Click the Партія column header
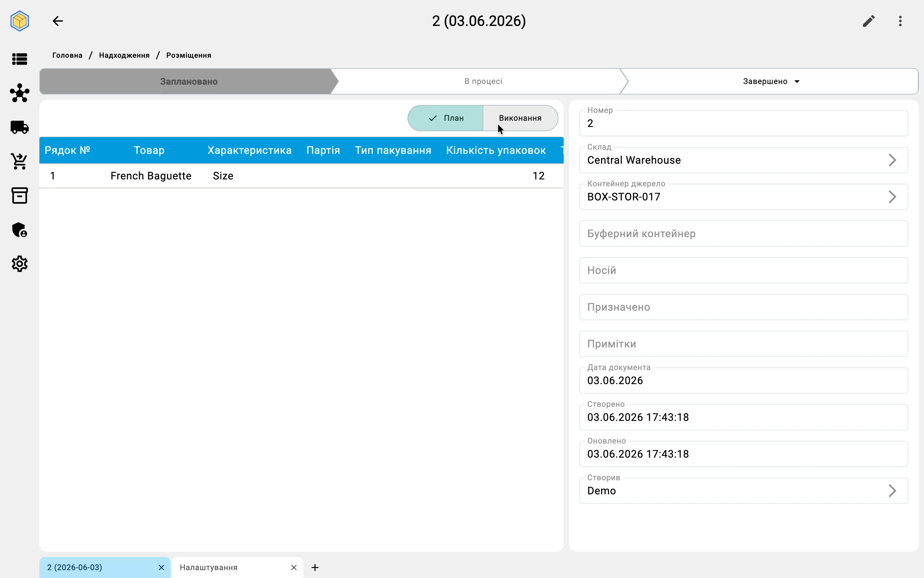Image resolution: width=924 pixels, height=578 pixels. click(323, 150)
